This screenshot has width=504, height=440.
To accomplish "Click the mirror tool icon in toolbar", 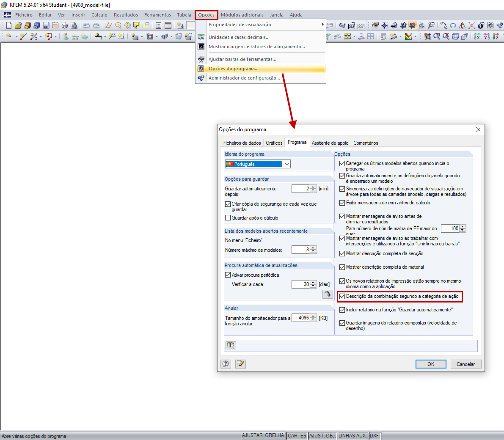I will click(x=462, y=25).
